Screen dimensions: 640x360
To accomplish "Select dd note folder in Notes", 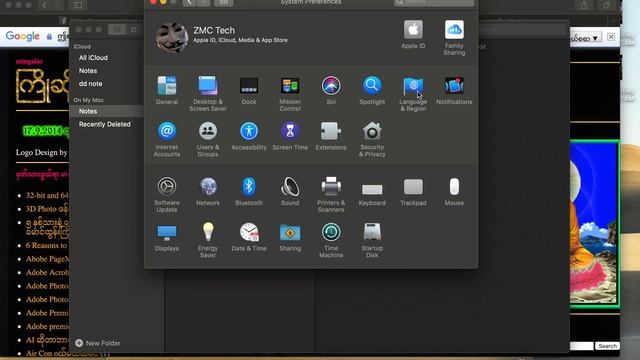I will tap(91, 84).
